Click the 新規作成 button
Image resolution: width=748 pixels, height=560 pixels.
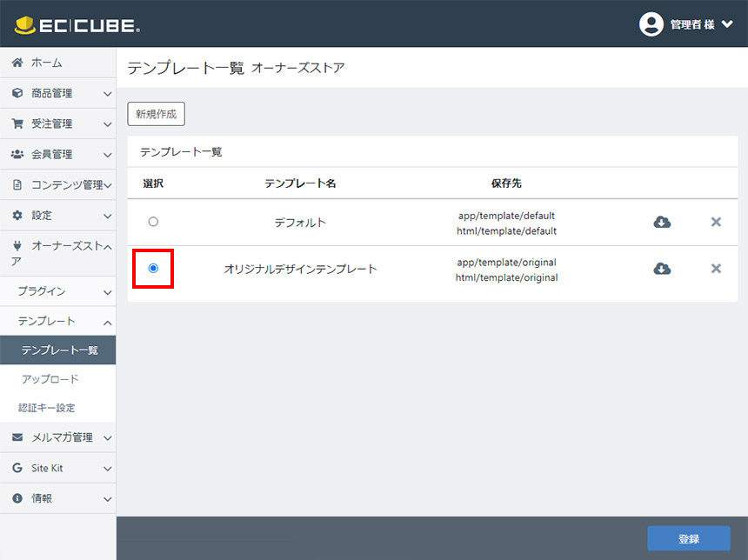[x=156, y=114]
